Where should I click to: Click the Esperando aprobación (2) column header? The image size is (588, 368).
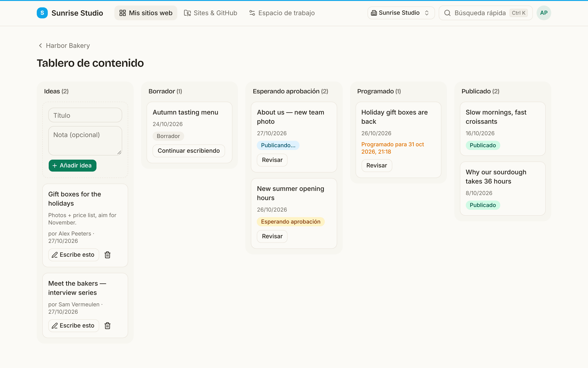290,91
